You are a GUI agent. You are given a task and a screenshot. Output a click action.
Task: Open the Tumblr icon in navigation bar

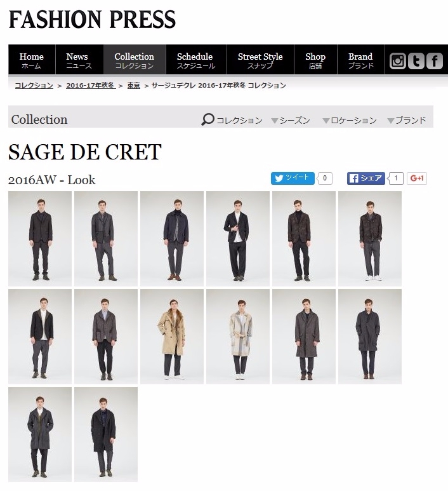416,61
